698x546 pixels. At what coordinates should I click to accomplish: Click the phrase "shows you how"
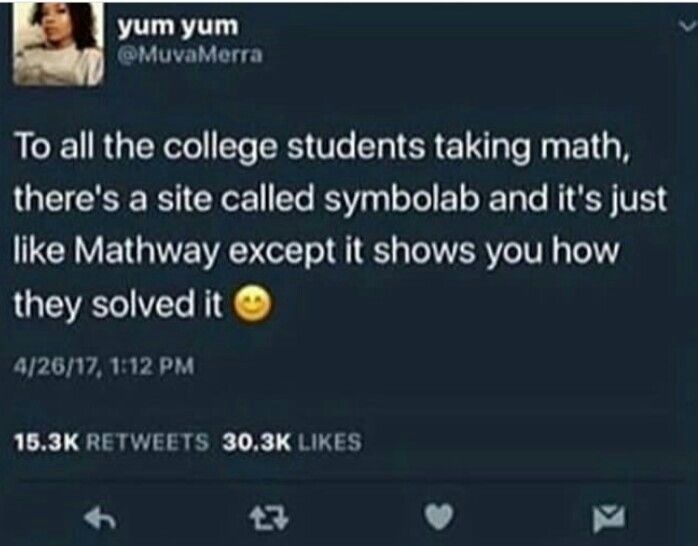[496, 251]
